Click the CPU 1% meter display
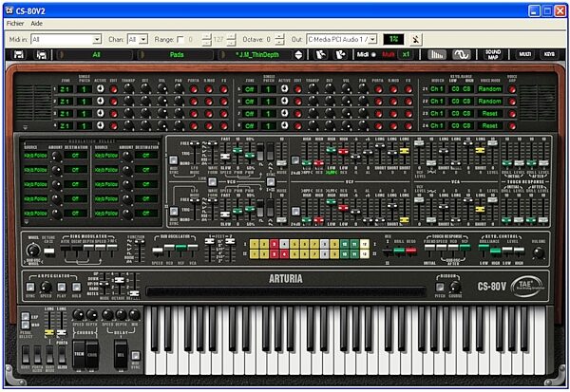This screenshot has width=570, height=392. click(x=393, y=39)
